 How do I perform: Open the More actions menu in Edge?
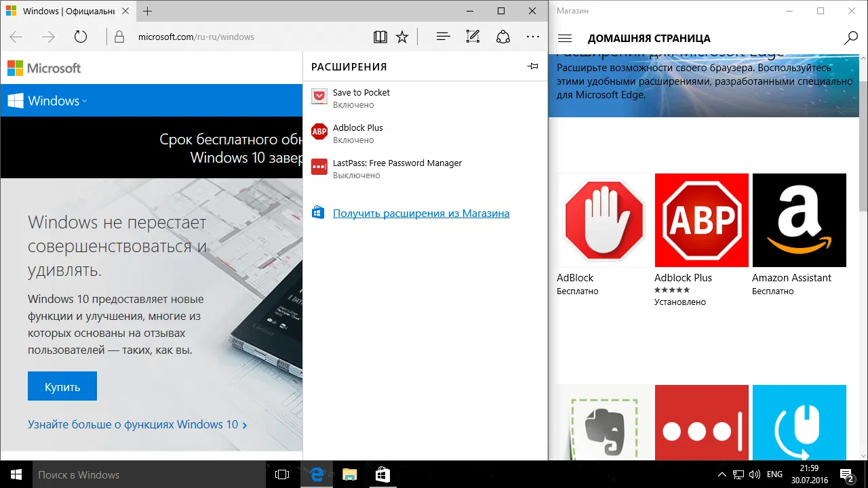click(533, 37)
